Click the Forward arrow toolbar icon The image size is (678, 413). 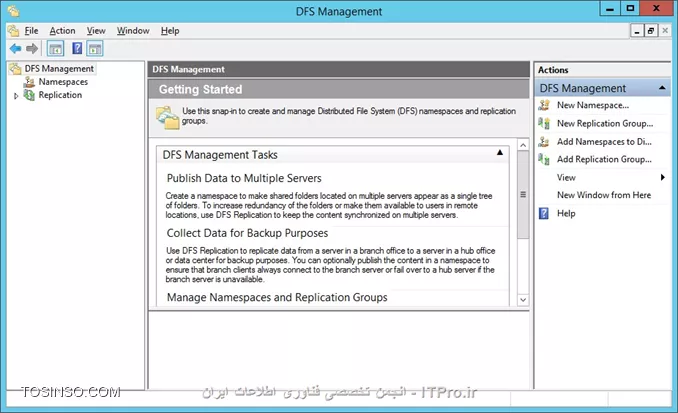[32, 48]
